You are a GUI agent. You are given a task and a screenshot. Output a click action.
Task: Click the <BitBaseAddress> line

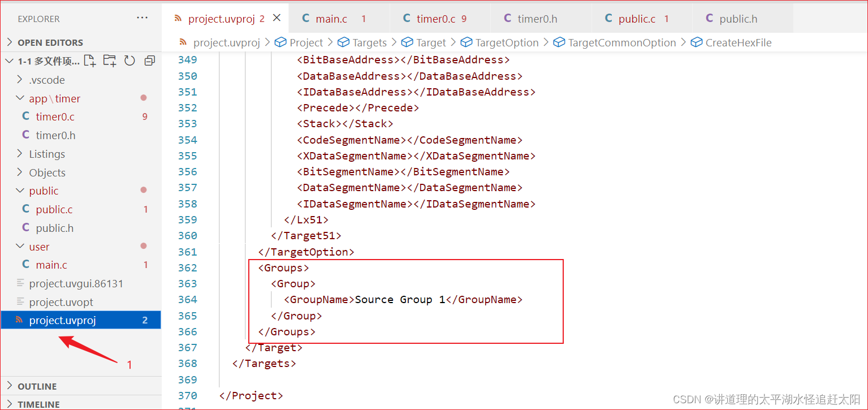403,59
